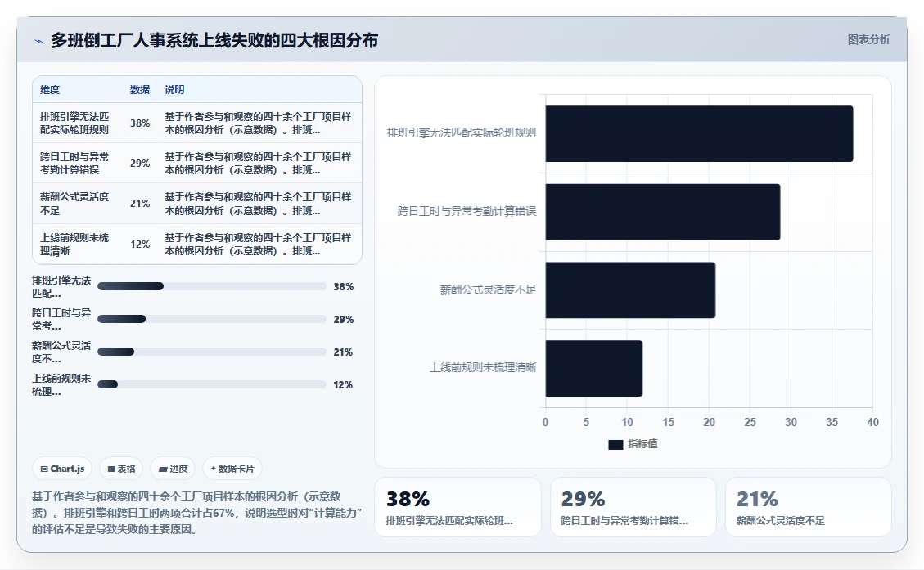Select the Chart.js tag chip
924x570 pixels.
coord(62,469)
